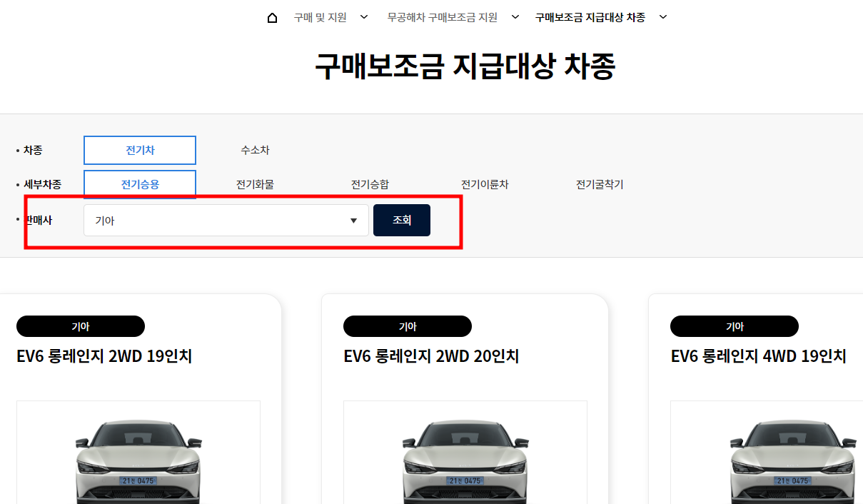This screenshot has width=863, height=504.
Task: Expand chevron next to 구매 및 지원
Action: point(364,17)
